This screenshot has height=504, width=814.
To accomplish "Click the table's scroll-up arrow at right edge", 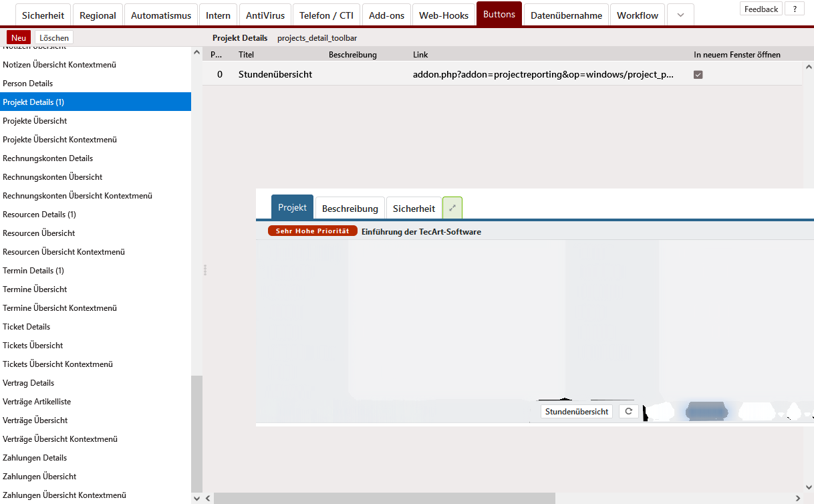I will 808,67.
